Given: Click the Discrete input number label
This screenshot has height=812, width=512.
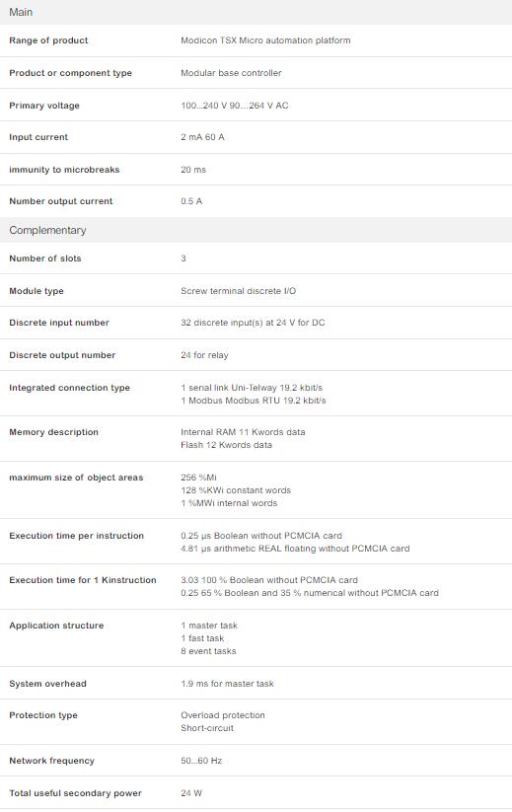Looking at the screenshot, I should tap(59, 323).
